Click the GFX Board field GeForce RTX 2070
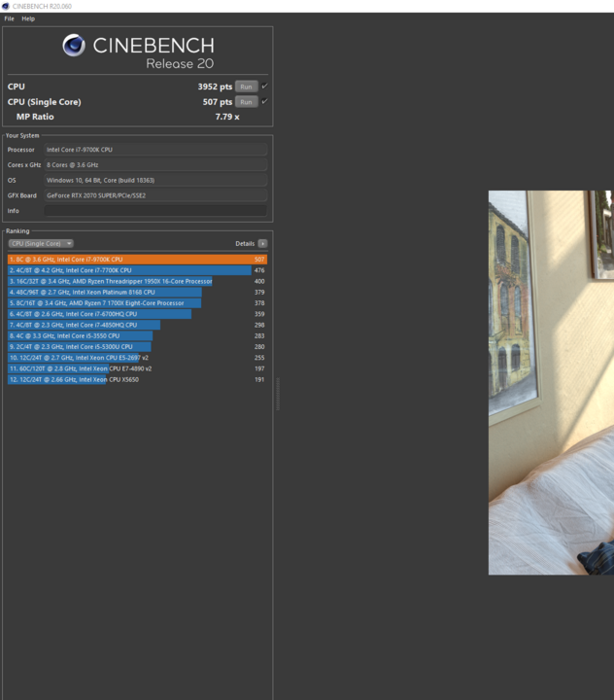Viewport: 614px width, 700px height. [155, 195]
